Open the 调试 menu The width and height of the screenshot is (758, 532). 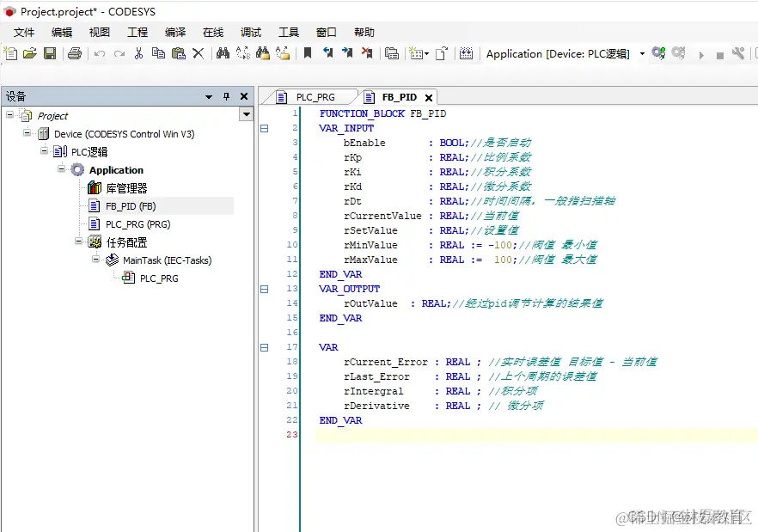pyautogui.click(x=250, y=33)
